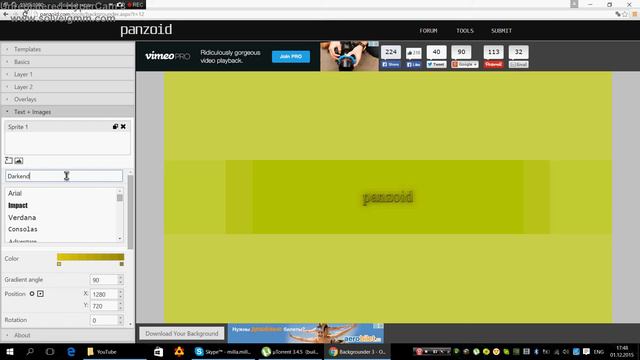Screen dimensions: 640x360
Task: Click the Gradient angle value field
Action: pyautogui.click(x=104, y=280)
